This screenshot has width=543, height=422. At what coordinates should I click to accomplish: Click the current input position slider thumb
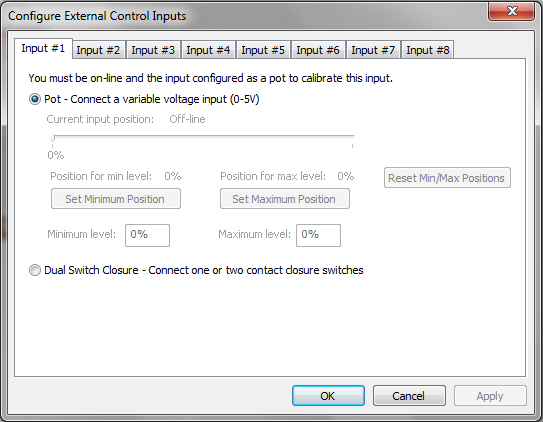[52, 138]
